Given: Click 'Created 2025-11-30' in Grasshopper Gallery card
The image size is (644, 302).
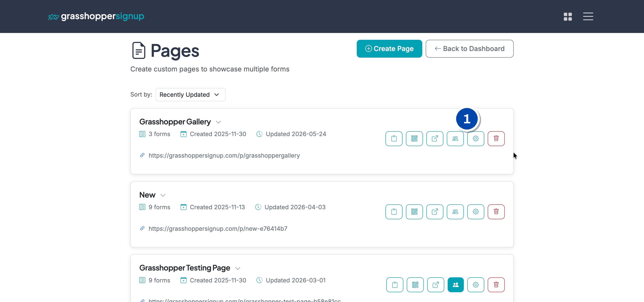Looking at the screenshot, I should pyautogui.click(x=218, y=134).
